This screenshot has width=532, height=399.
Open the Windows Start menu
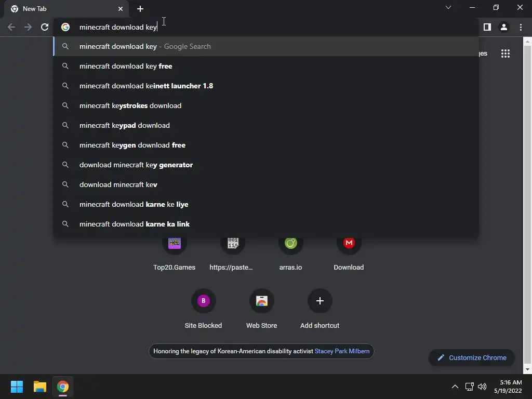pyautogui.click(x=17, y=387)
